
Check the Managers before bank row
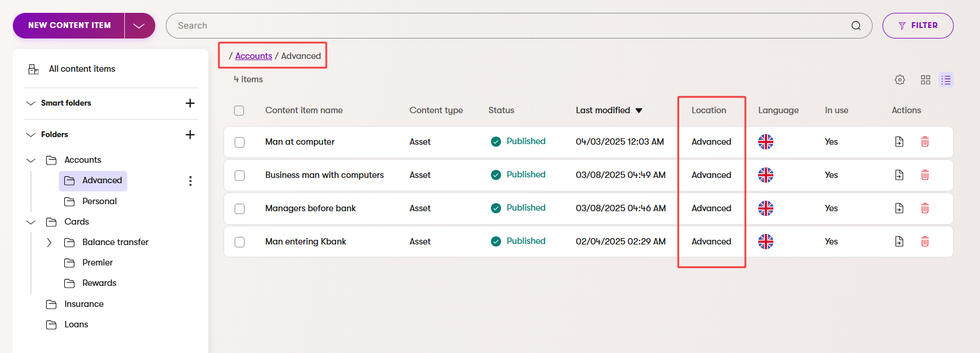(x=239, y=209)
